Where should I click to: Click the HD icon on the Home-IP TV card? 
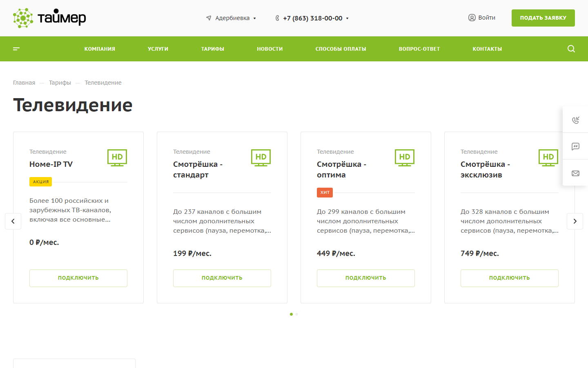click(x=117, y=157)
